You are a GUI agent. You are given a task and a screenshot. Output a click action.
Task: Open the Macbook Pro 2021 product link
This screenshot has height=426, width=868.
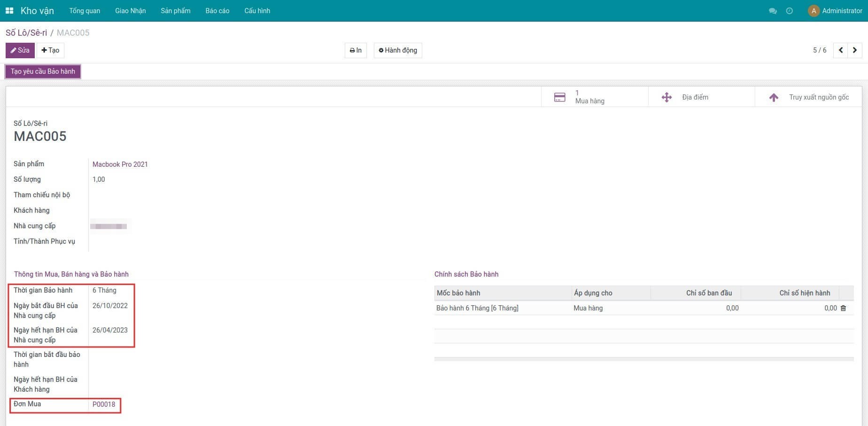coord(120,164)
